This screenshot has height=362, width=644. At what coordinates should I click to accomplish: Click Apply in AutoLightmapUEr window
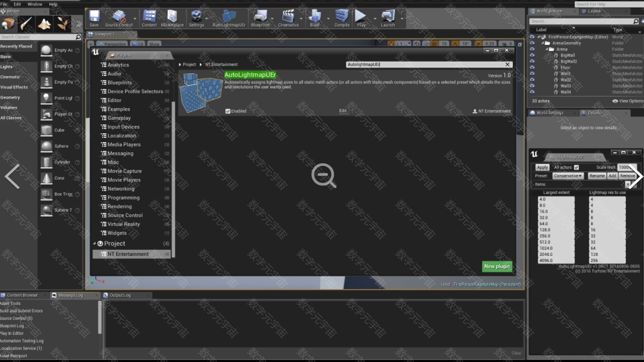point(542,167)
